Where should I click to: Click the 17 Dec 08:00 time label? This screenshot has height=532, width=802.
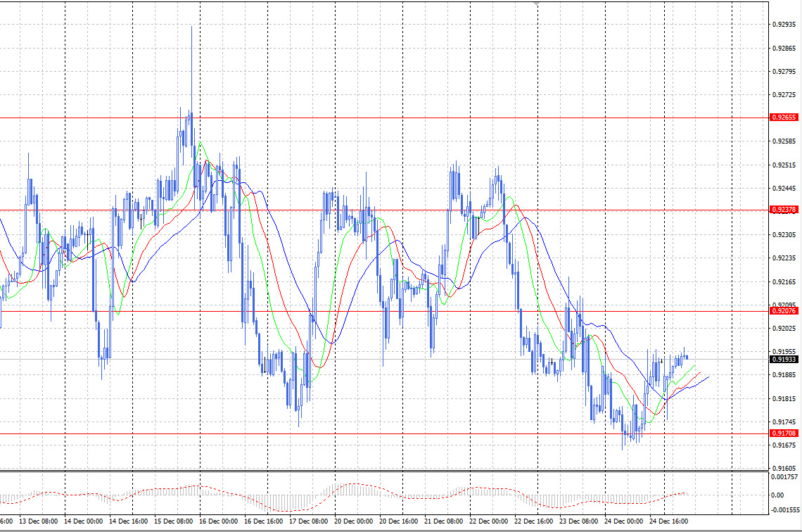click(308, 521)
